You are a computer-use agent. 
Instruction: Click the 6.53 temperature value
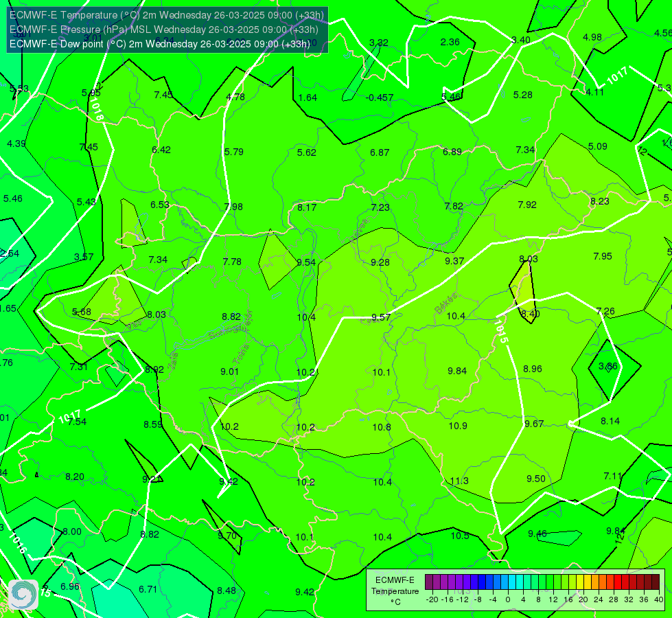(x=160, y=205)
